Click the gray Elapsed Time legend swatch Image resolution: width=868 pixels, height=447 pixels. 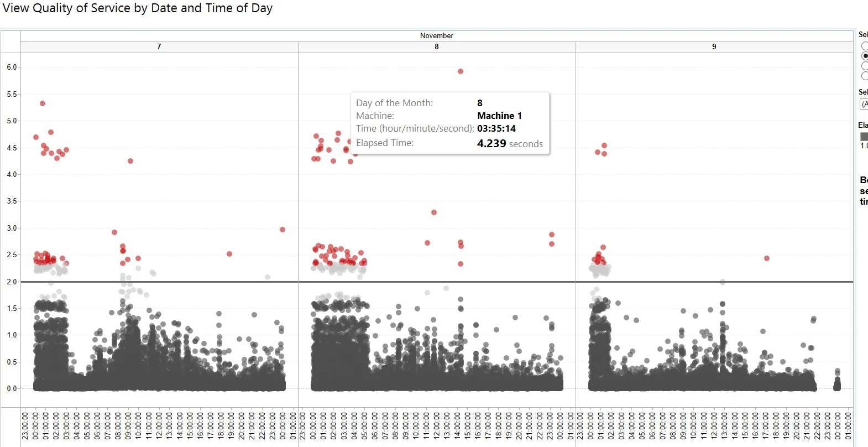[x=864, y=136]
